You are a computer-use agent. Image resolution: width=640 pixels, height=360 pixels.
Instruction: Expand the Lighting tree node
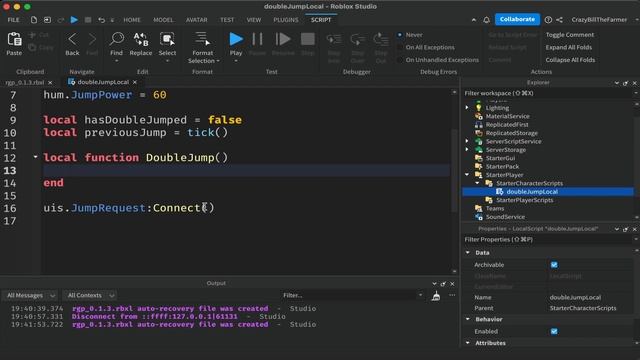(x=467, y=108)
